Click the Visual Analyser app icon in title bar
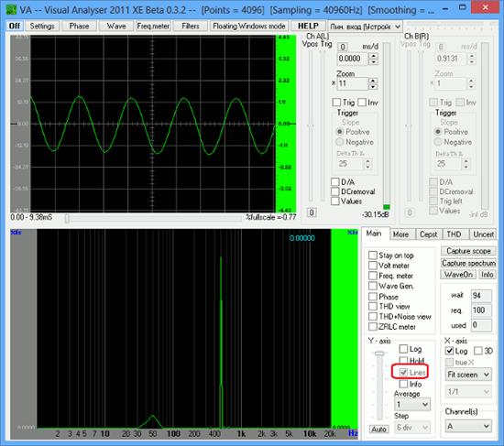Image resolution: width=504 pixels, height=446 pixels. [11, 9]
